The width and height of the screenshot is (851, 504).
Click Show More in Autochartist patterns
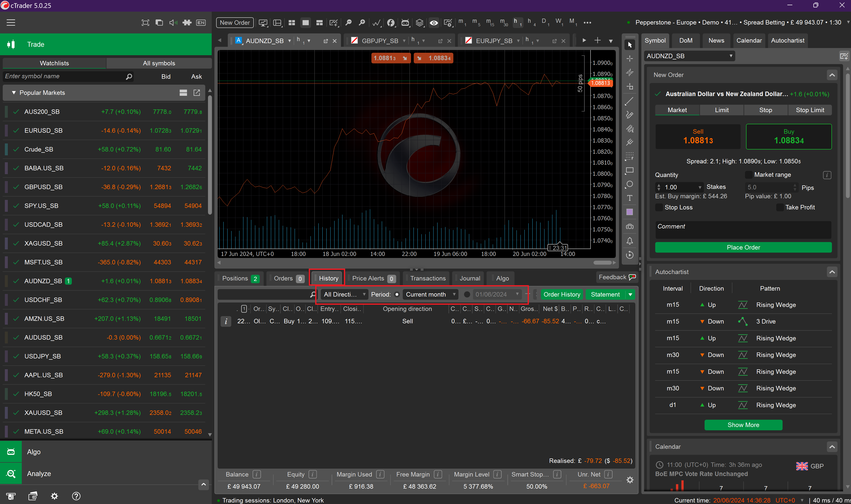click(x=743, y=425)
